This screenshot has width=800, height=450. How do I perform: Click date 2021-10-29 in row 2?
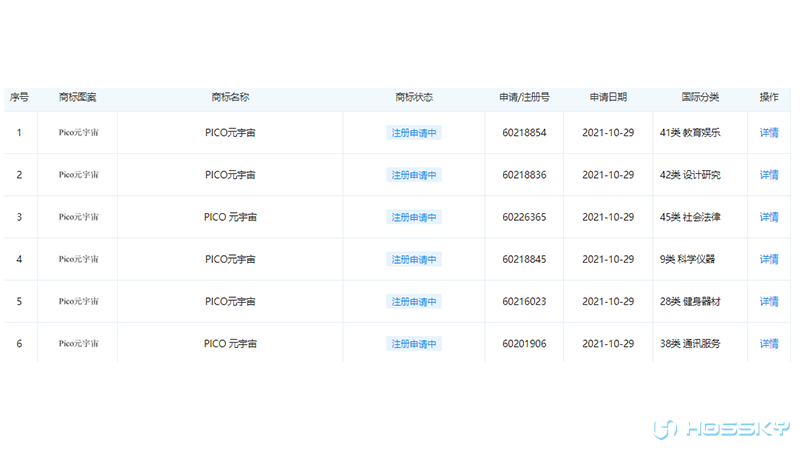tap(608, 175)
